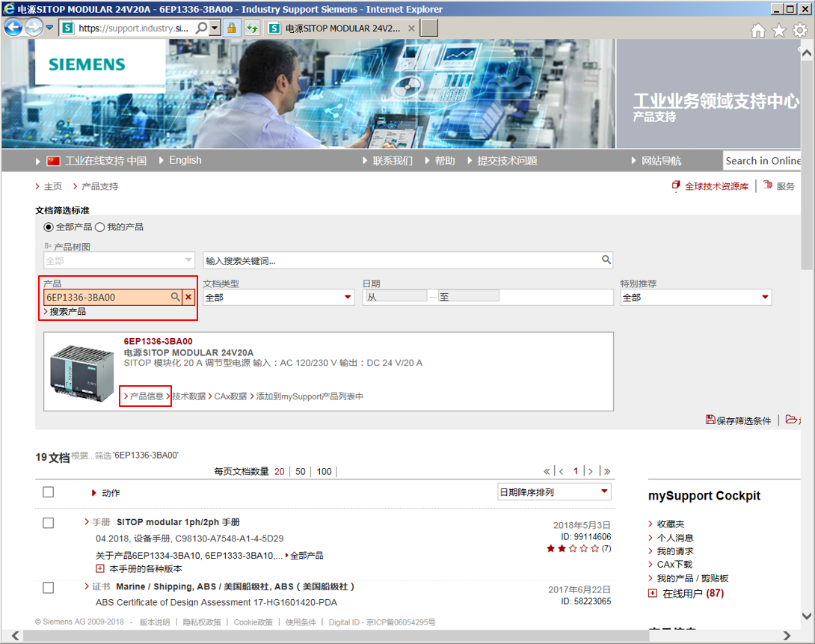Check the SITOP modular 手册 checkbox
Image resolution: width=815 pixels, height=644 pixels.
pos(49,522)
